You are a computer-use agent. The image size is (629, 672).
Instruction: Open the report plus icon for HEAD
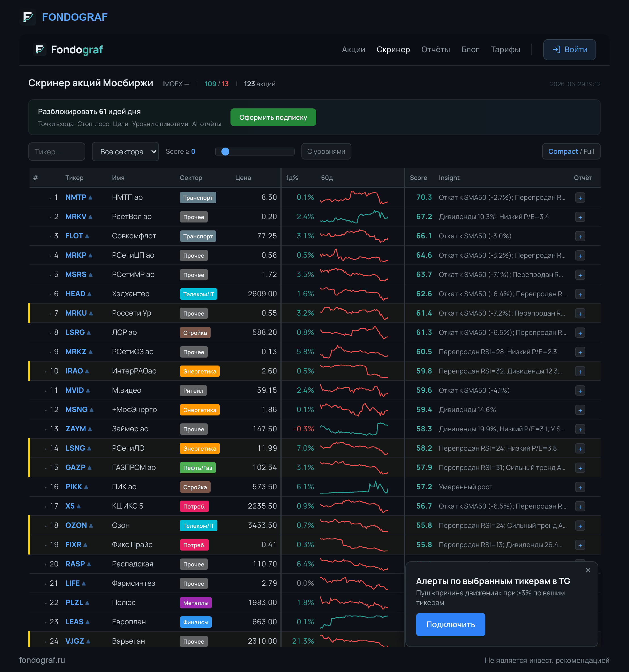point(580,294)
